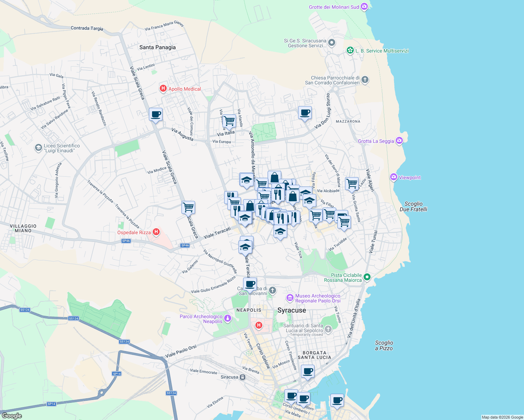Click the coffee cup marker in Mazzarona
524x420 pixels.
pos(305,113)
